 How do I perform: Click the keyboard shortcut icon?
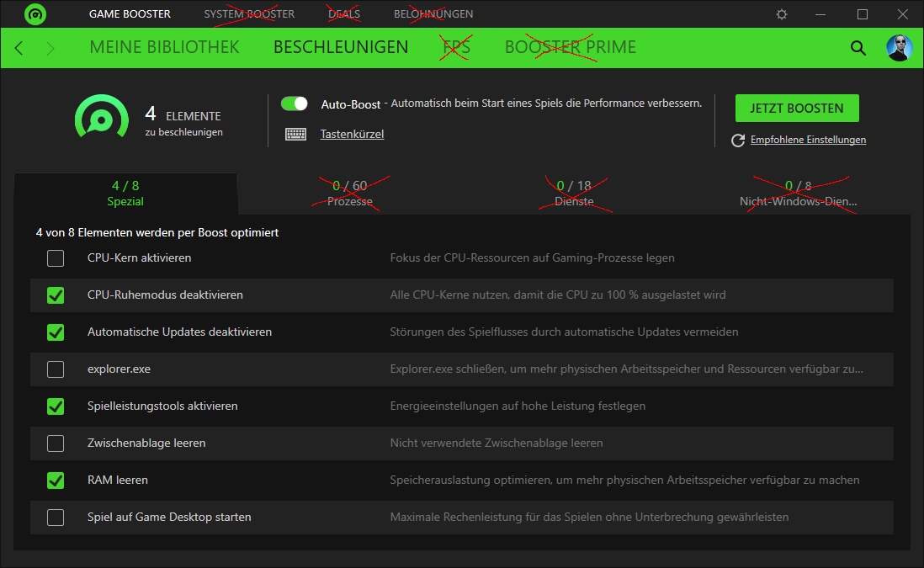[296, 135]
